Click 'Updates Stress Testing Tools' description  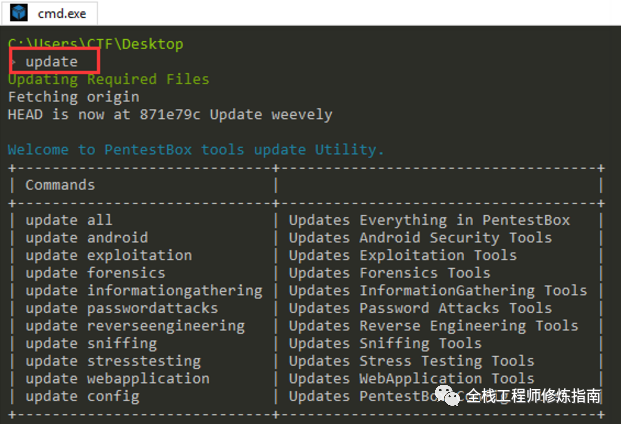(411, 361)
